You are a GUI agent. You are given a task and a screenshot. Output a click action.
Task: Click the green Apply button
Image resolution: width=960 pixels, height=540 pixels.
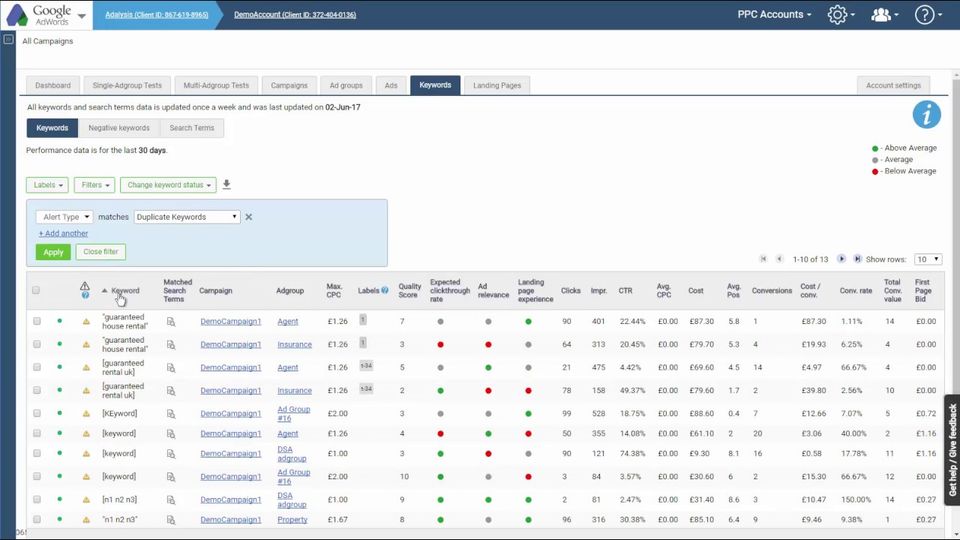(x=52, y=252)
